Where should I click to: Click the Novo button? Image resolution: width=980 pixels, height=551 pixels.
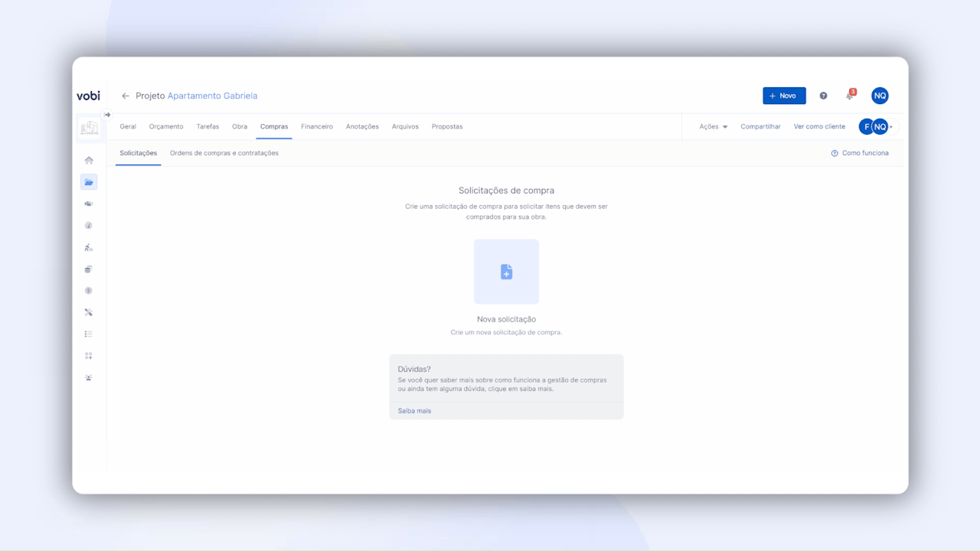(x=784, y=96)
